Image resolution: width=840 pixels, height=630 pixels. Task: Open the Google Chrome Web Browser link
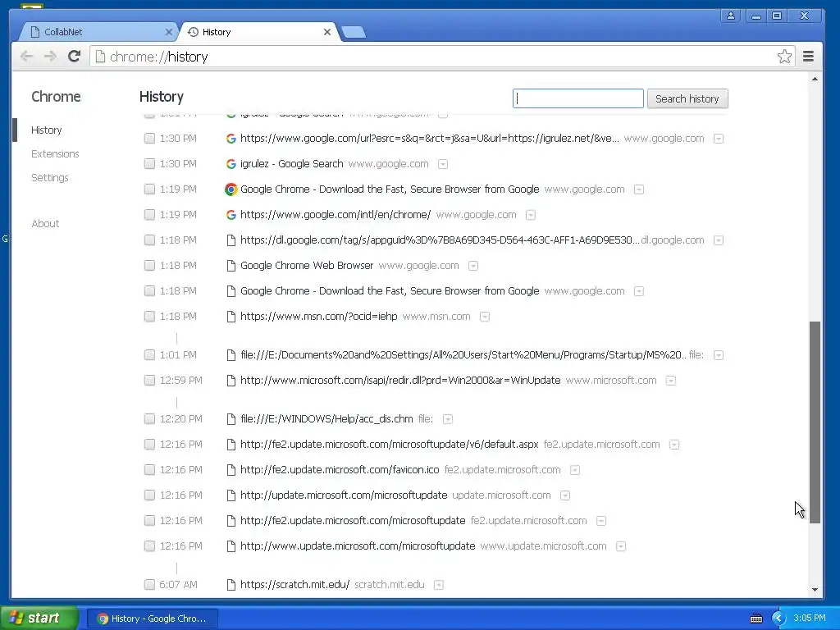[307, 265]
